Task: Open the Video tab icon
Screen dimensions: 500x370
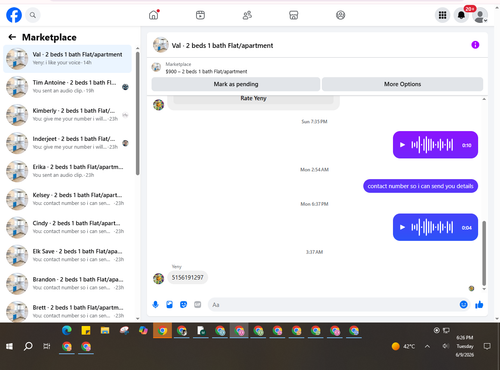Action: [200, 15]
